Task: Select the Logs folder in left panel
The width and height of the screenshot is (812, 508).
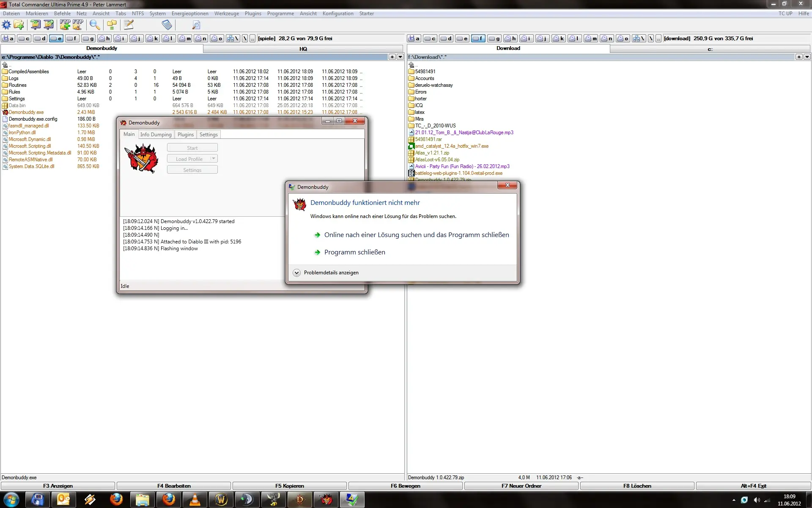Action: pos(14,78)
